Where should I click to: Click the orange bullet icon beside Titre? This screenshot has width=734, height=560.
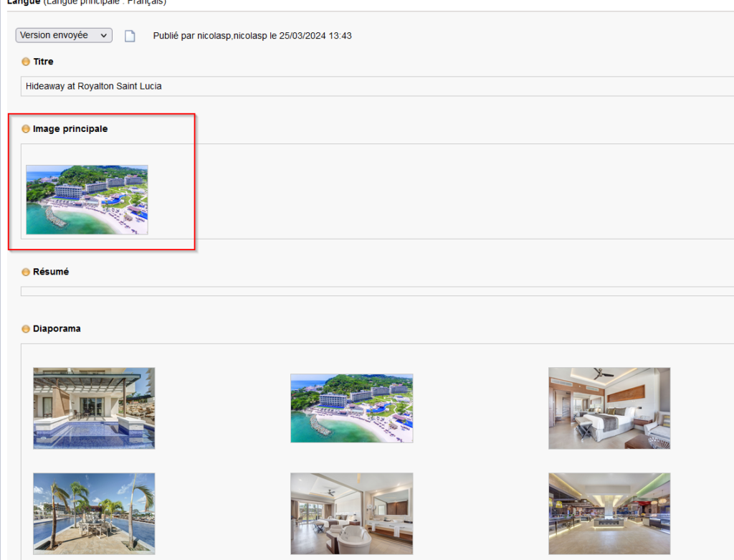pos(26,62)
